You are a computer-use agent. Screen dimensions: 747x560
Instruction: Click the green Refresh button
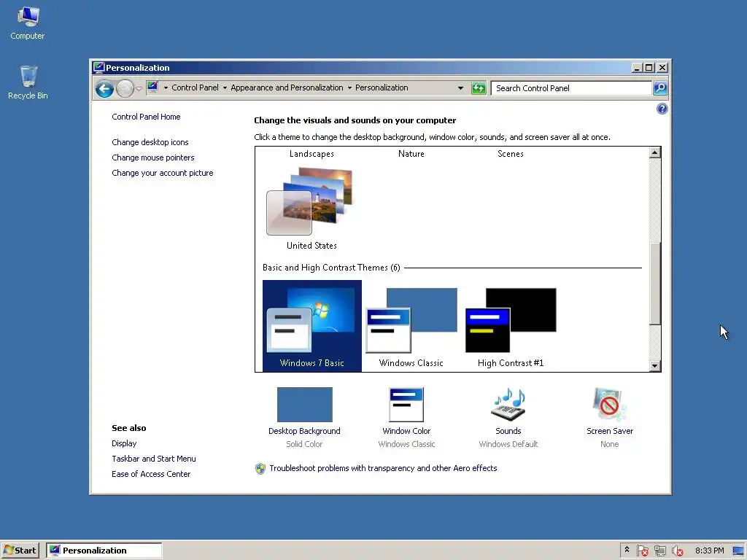[479, 88]
